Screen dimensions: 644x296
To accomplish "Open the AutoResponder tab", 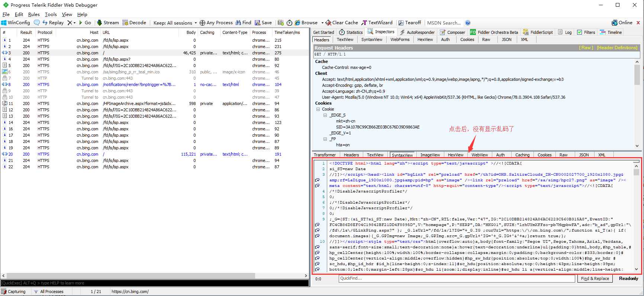I will tap(417, 32).
